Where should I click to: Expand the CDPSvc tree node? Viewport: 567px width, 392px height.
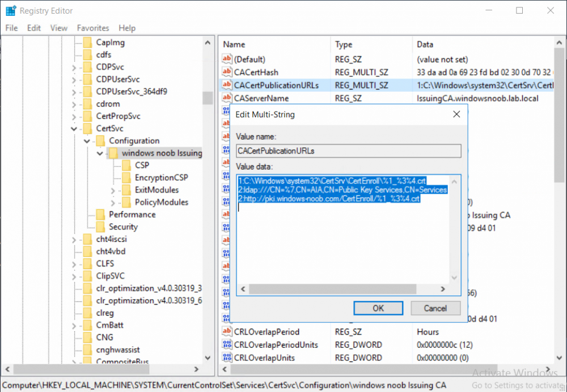[x=74, y=67]
